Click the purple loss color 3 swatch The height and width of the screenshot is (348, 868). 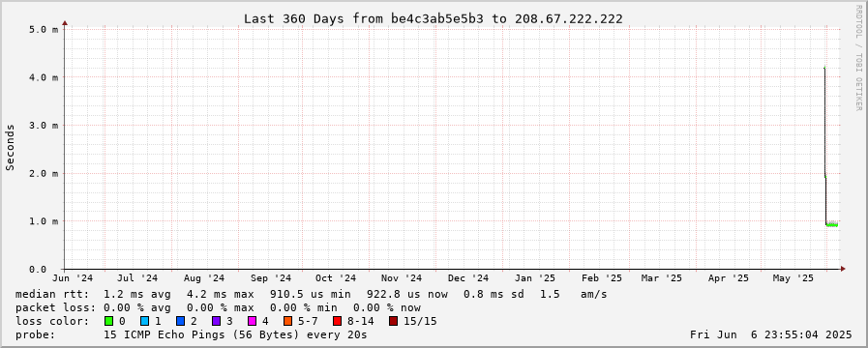(216, 321)
